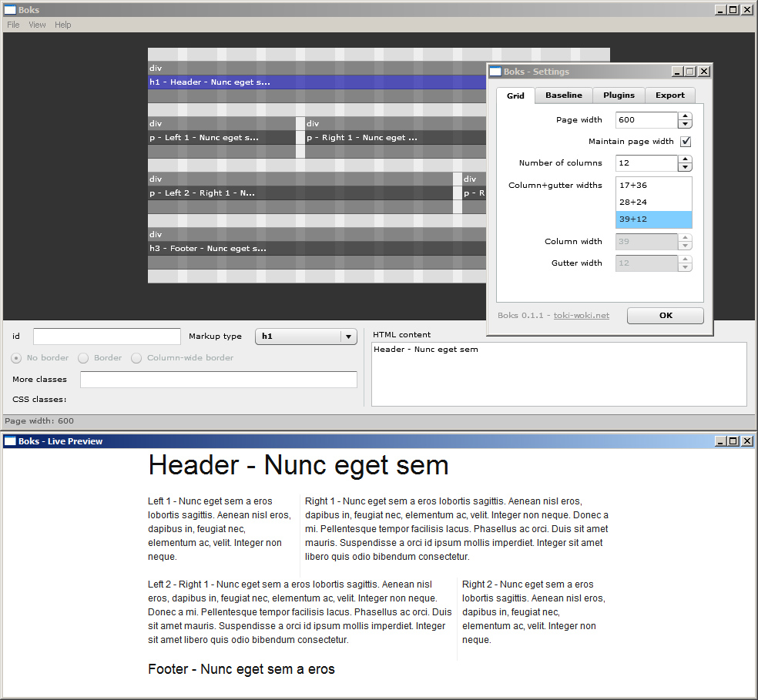Select the Column-wide border radio option
The height and width of the screenshot is (700, 758).
136,358
